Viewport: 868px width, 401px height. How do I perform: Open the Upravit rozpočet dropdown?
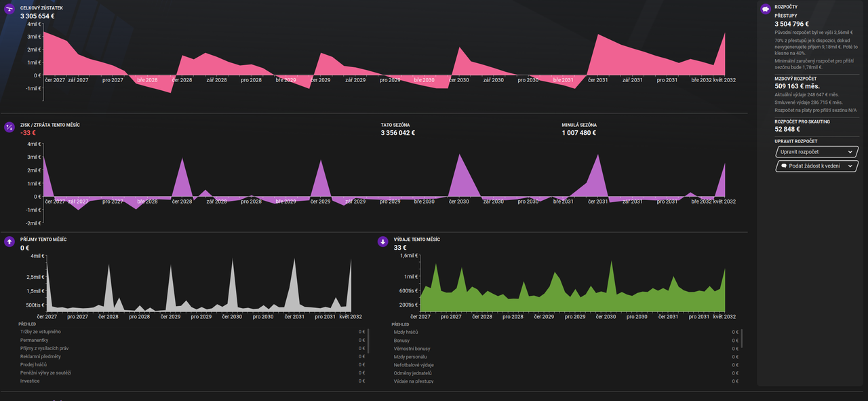click(x=816, y=152)
